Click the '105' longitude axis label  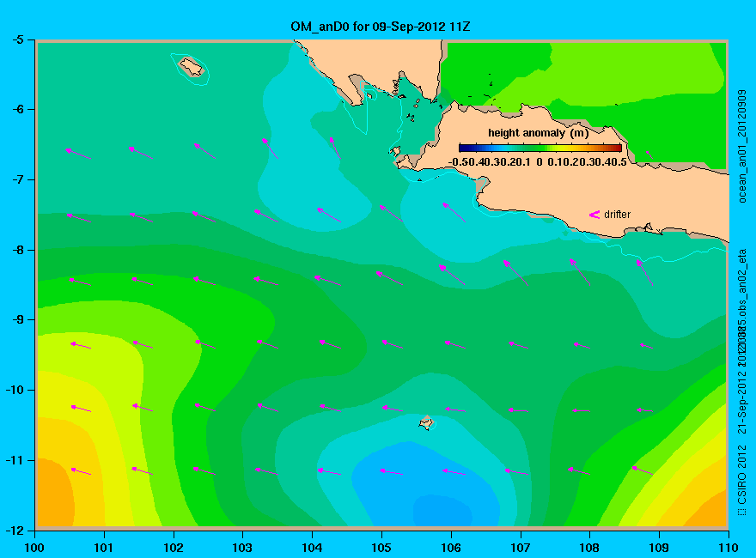381,548
